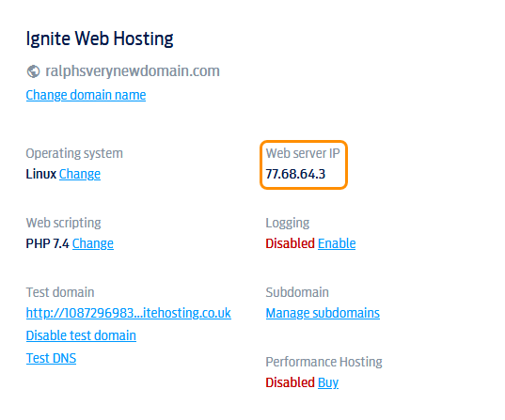The image size is (505, 420).
Task: Click the Logging label
Action: point(287,223)
